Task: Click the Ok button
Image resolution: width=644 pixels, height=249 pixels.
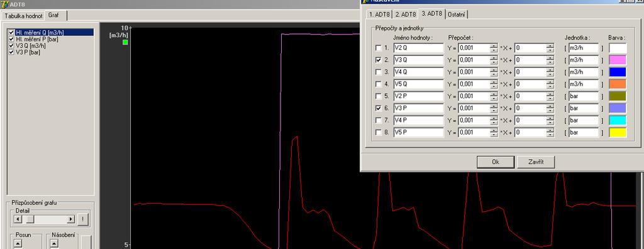Action: pos(496,162)
